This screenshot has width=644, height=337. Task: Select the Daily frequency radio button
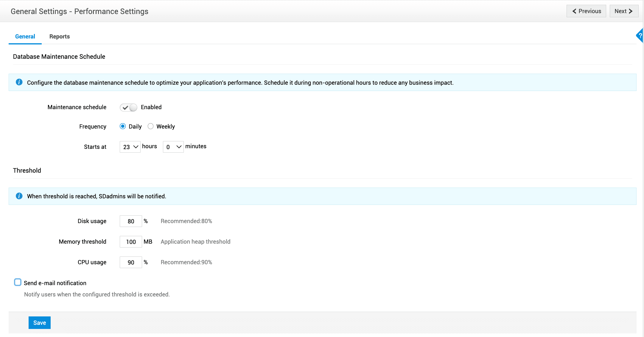tap(123, 126)
